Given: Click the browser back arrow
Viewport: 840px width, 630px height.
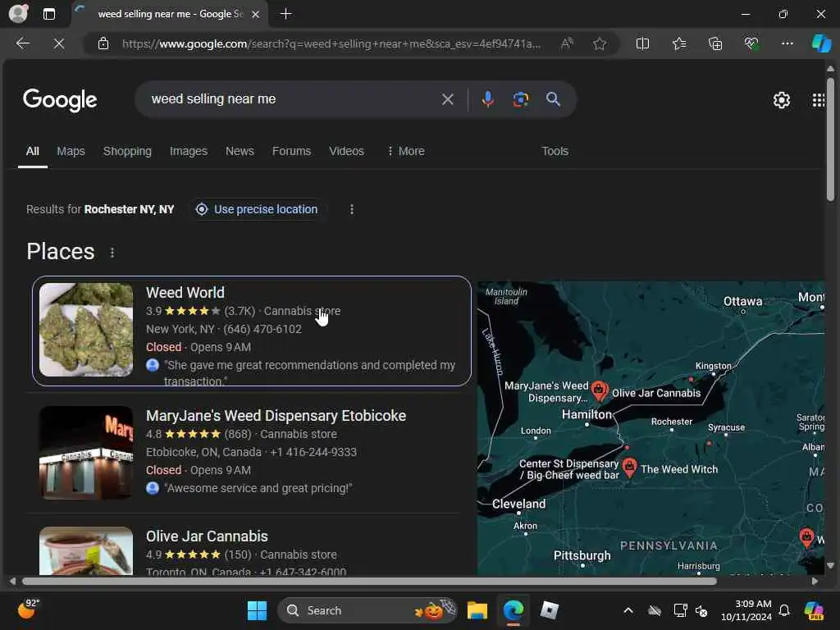Looking at the screenshot, I should point(22,43).
